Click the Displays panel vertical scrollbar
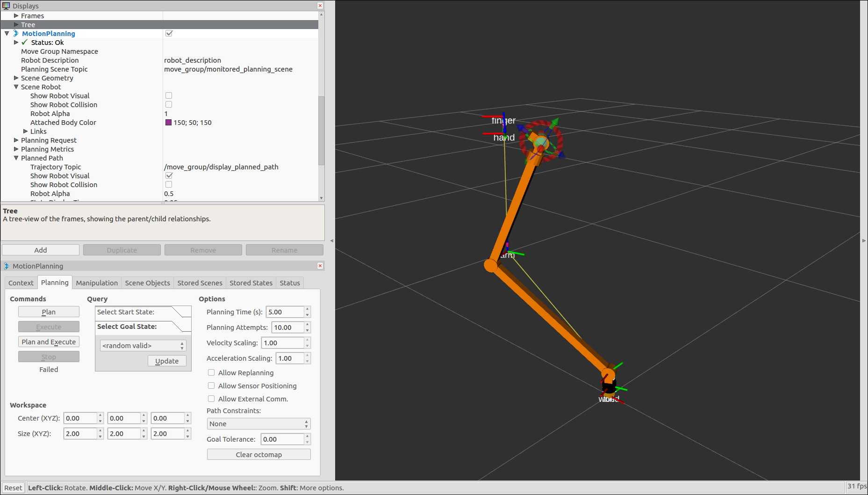This screenshot has height=495, width=868. click(x=321, y=130)
